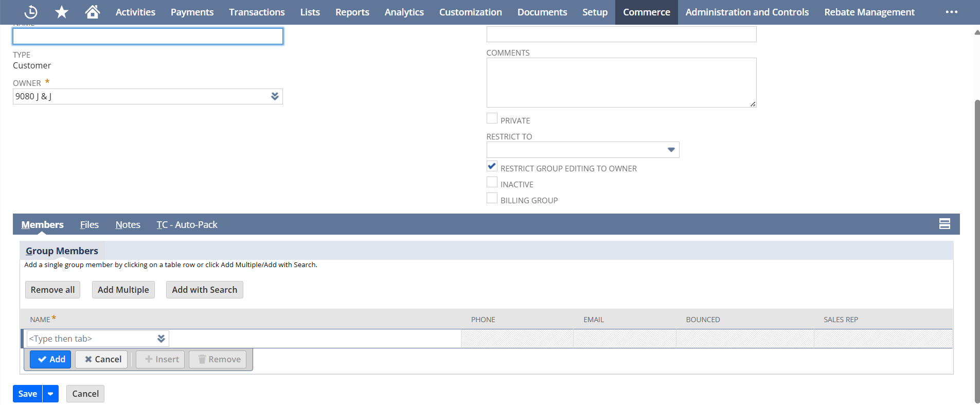Screen dimensions: 980x405
Task: Expand the member Name selector arrow
Action: pos(161,339)
